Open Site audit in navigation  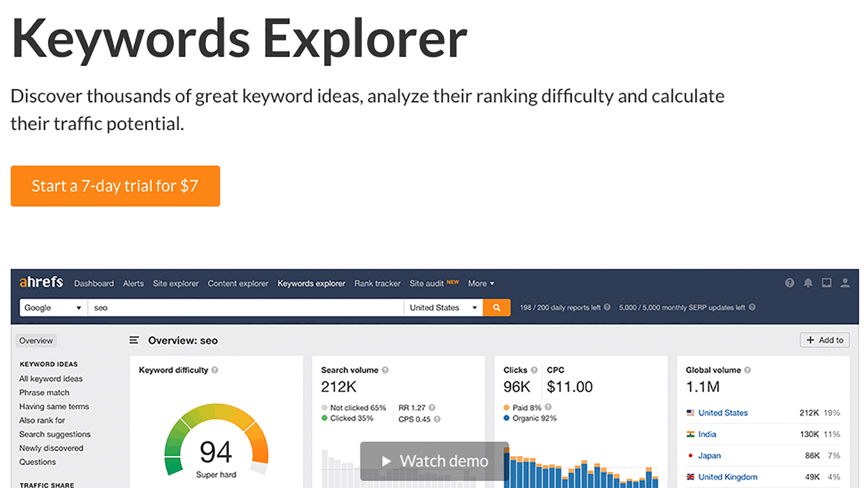click(427, 283)
